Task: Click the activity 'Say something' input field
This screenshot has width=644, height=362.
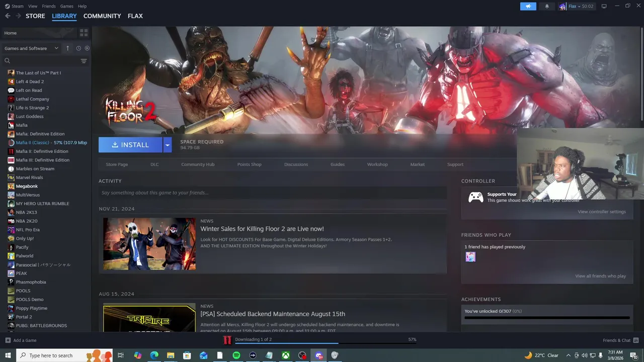Action: coord(273,193)
